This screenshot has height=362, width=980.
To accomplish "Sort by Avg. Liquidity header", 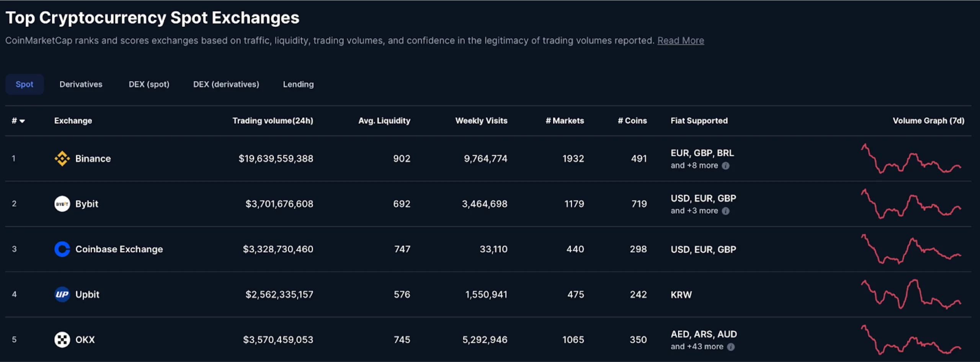I will pyautogui.click(x=384, y=121).
